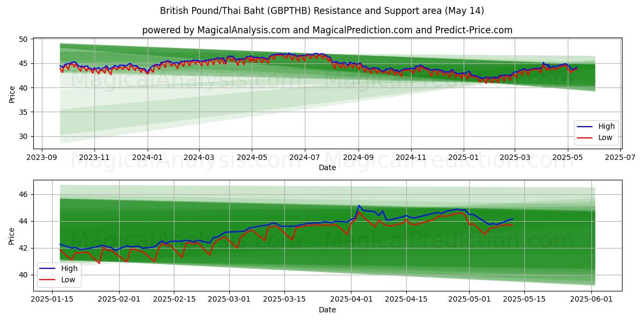This screenshot has height=322, width=644.
Task: Click the '2025-07' date tick label
Action: tap(619, 158)
